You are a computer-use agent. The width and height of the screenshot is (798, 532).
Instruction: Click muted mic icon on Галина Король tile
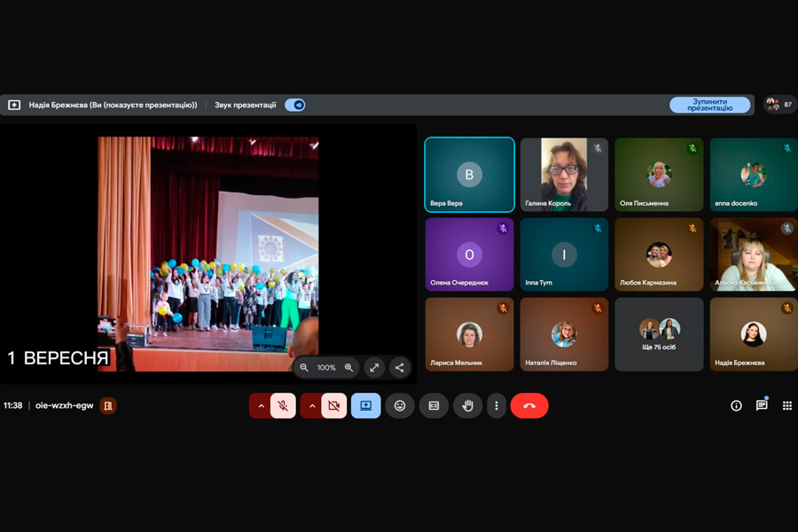click(598, 149)
